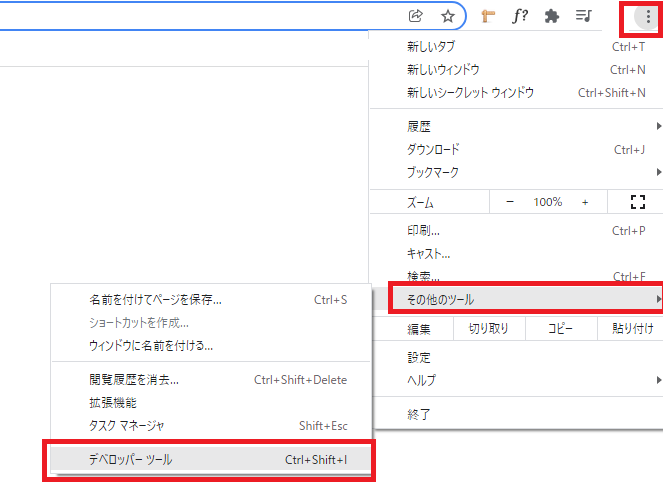The width and height of the screenshot is (663, 494).
Task: Click in the address bar field
Action: 200,16
